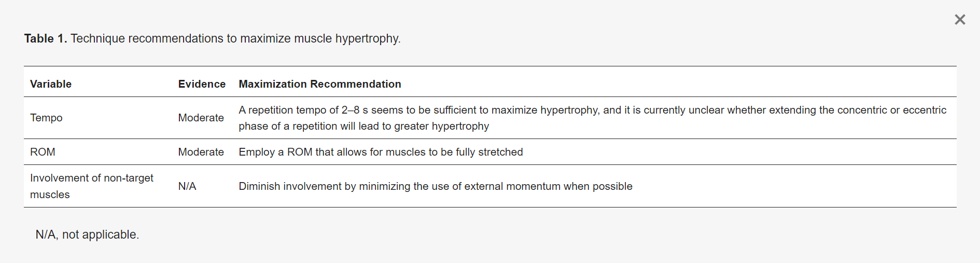Viewport: 980px width, 263px height.
Task: Click the "Diminish involvement" recommendation text
Action: 435,186
